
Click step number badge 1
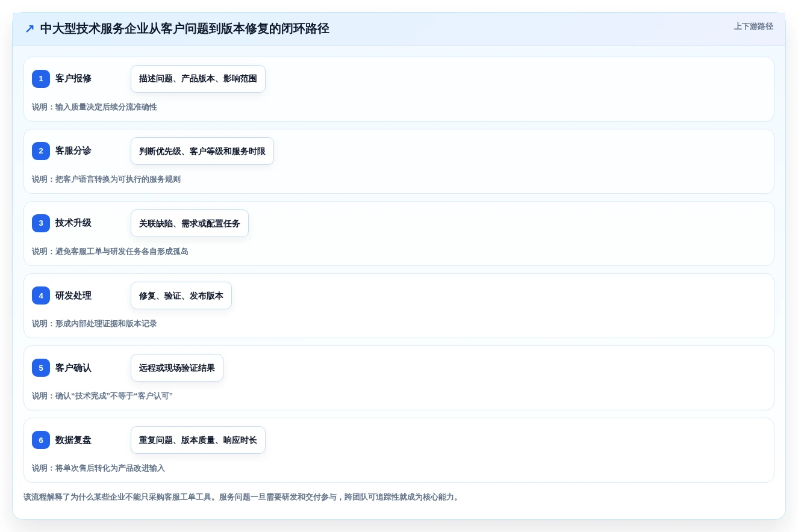(41, 79)
